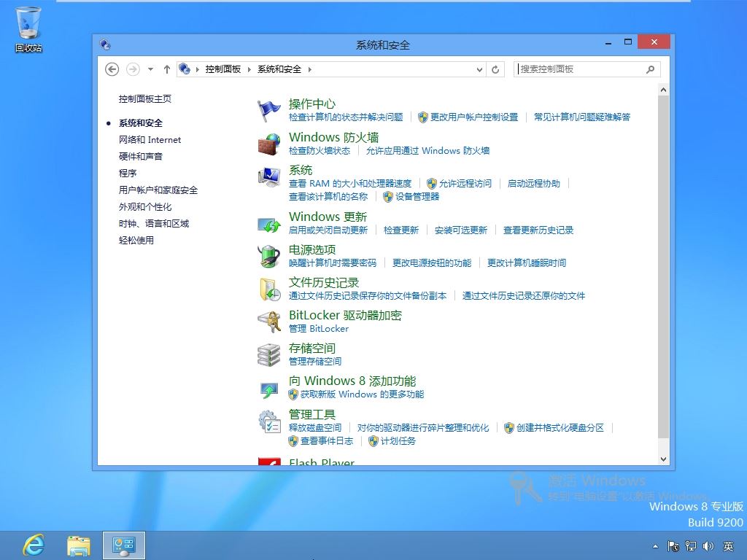This screenshot has height=560, width=747.
Task: Click the Control Panel taskbar button
Action: point(124,545)
